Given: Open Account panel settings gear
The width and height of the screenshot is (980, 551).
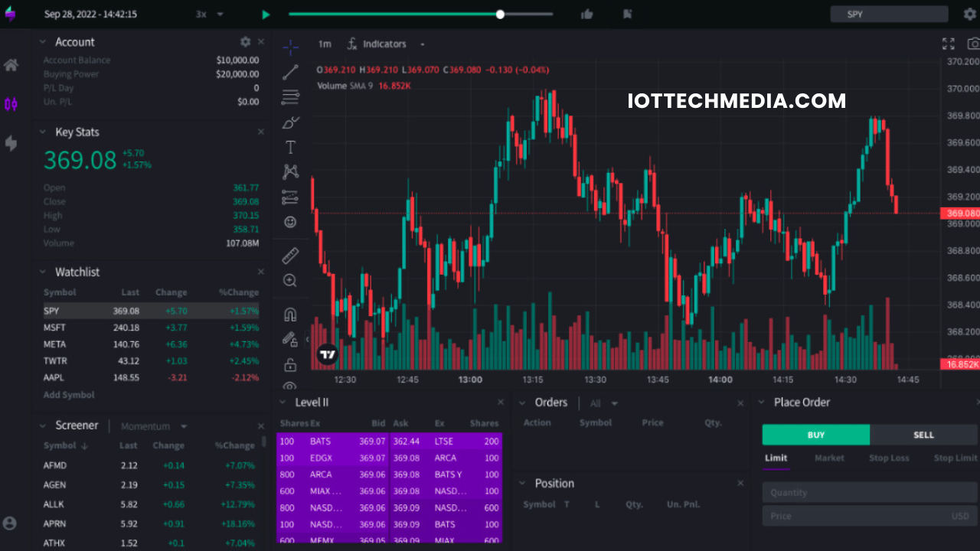Looking at the screenshot, I should [x=245, y=41].
